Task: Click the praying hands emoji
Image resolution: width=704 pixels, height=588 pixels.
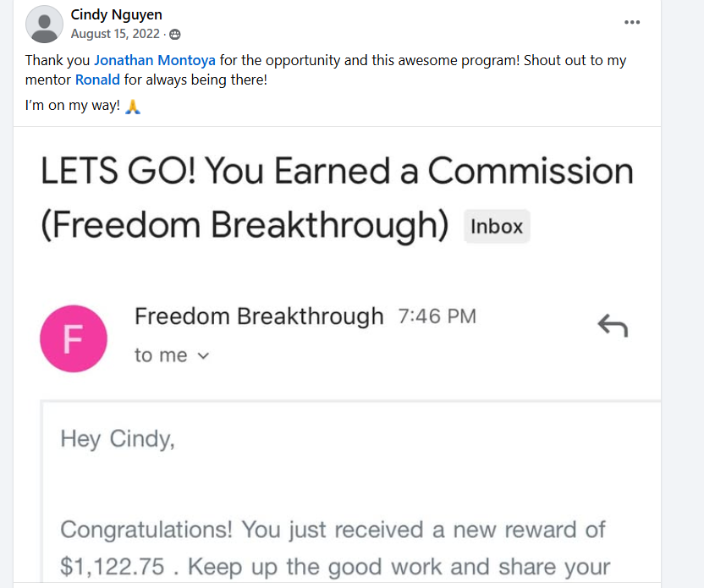Action: pyautogui.click(x=132, y=107)
